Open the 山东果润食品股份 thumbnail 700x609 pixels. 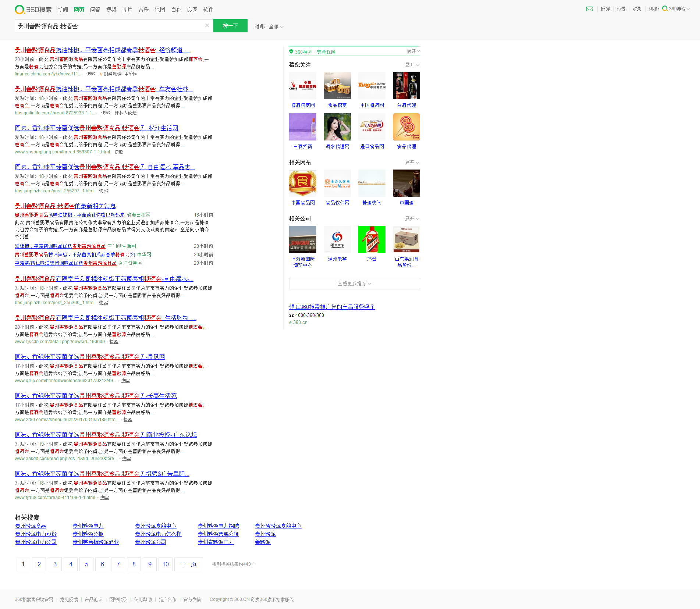[x=406, y=239]
